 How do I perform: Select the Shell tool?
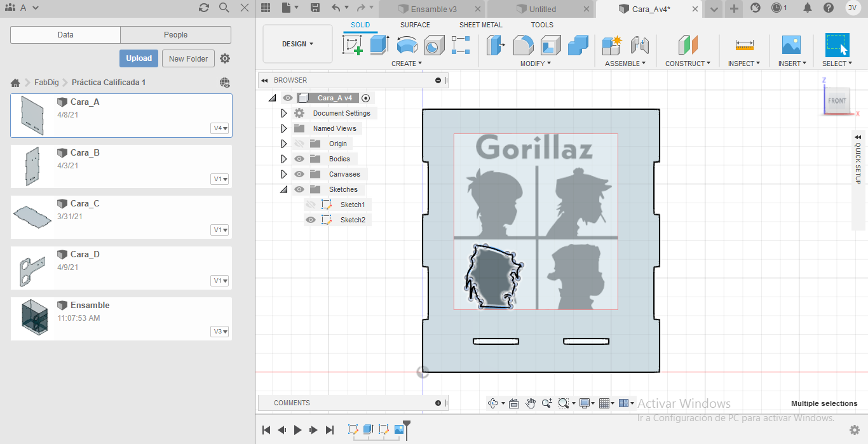coord(550,45)
